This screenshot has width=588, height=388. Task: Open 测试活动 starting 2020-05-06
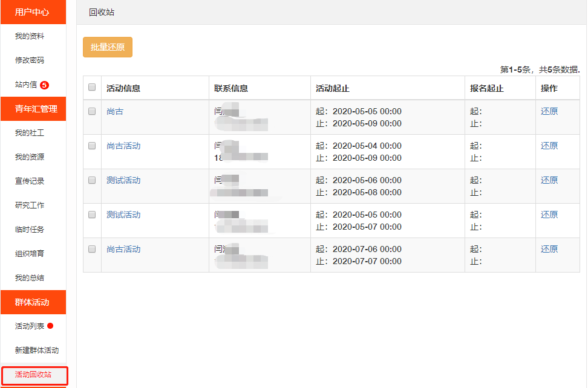coord(123,180)
